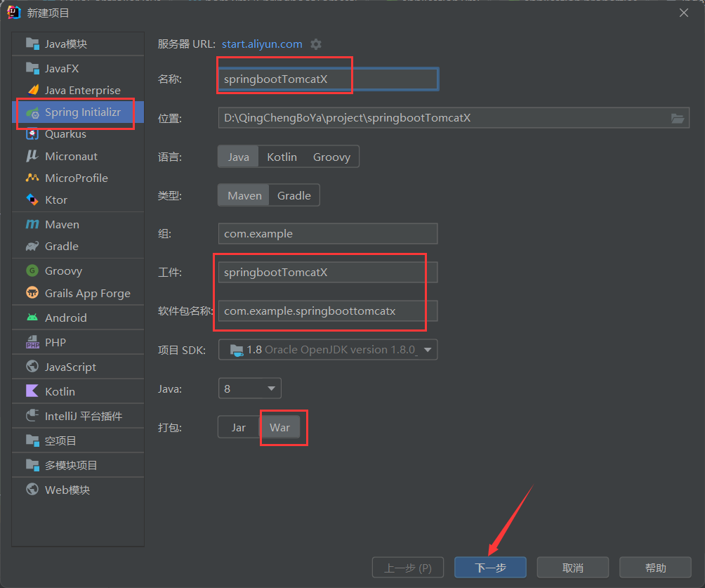Click the 取消 button
Image resolution: width=705 pixels, height=588 pixels.
coord(573,568)
